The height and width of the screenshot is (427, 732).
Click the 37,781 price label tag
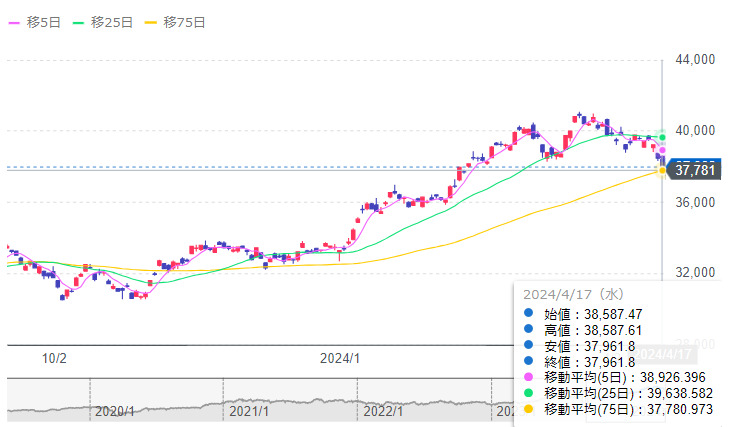point(693,171)
